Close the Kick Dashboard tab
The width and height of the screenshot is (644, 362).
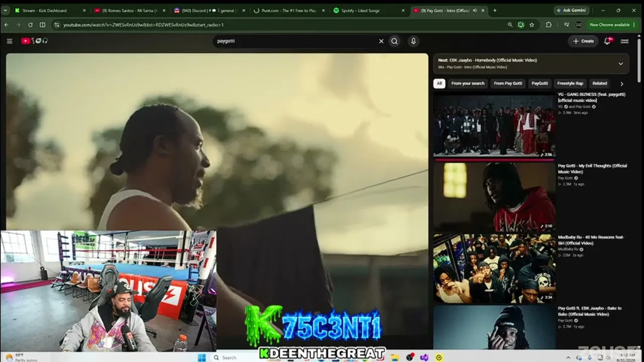(84, 11)
